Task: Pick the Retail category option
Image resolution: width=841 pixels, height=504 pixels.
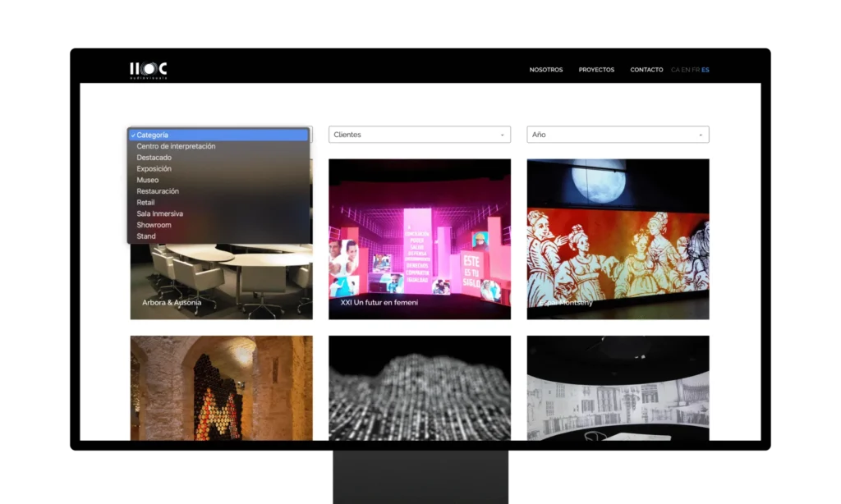Action: [x=218, y=203]
